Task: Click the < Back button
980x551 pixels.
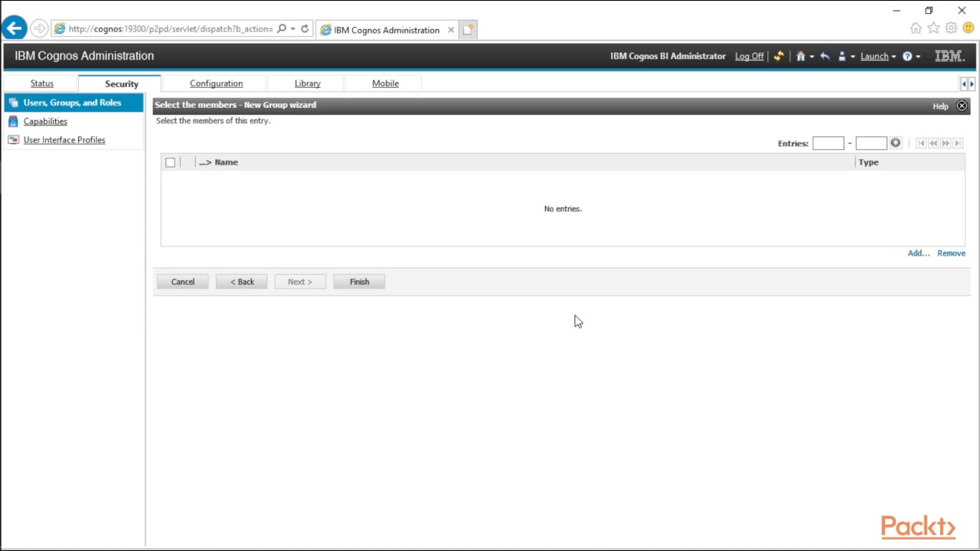Action: (242, 282)
